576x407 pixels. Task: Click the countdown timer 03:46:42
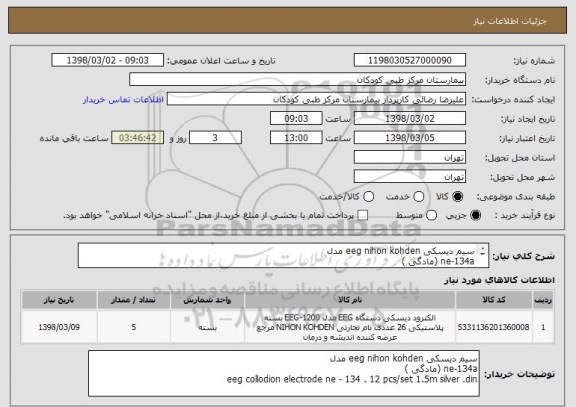click(138, 138)
